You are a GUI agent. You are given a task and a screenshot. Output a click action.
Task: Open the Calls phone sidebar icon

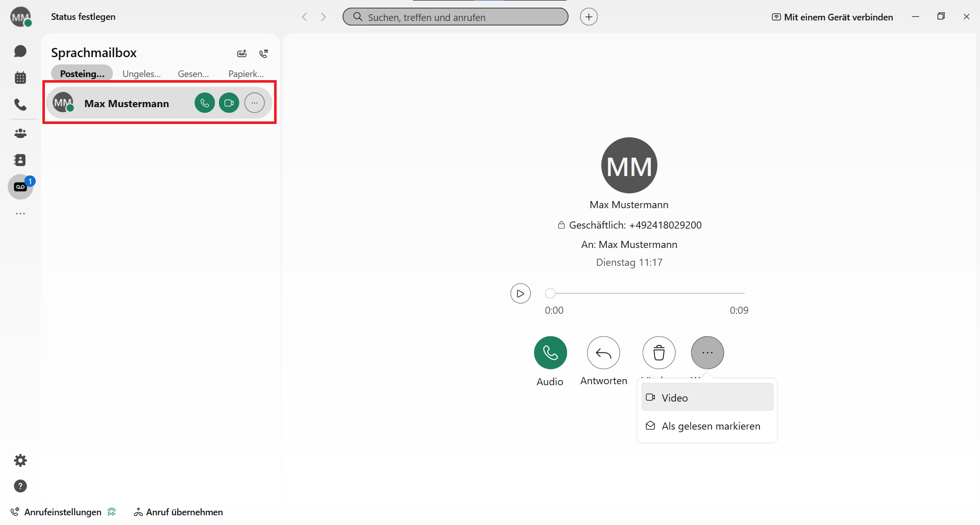pos(20,105)
